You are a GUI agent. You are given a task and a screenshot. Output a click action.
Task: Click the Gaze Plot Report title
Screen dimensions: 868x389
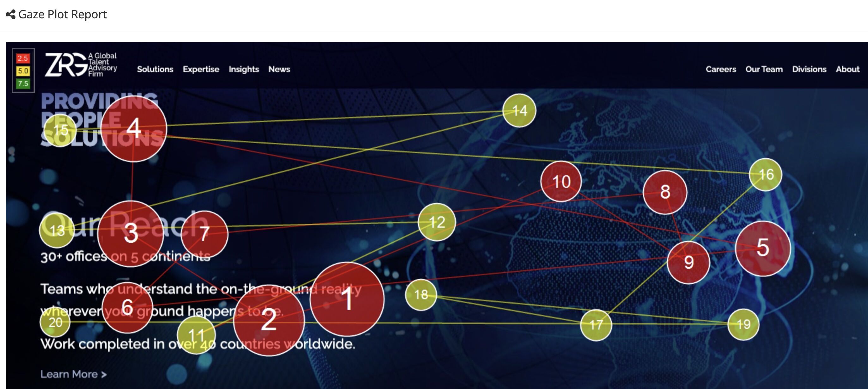(62, 15)
